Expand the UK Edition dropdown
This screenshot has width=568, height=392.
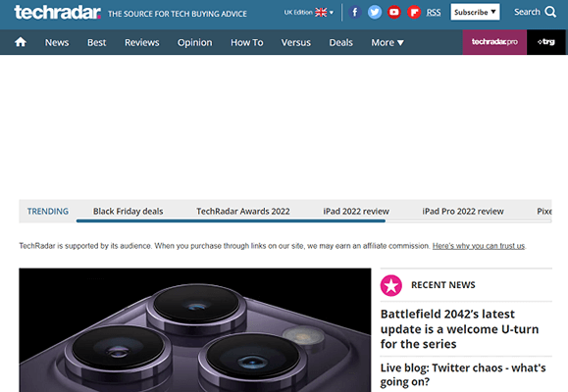pyautogui.click(x=309, y=13)
